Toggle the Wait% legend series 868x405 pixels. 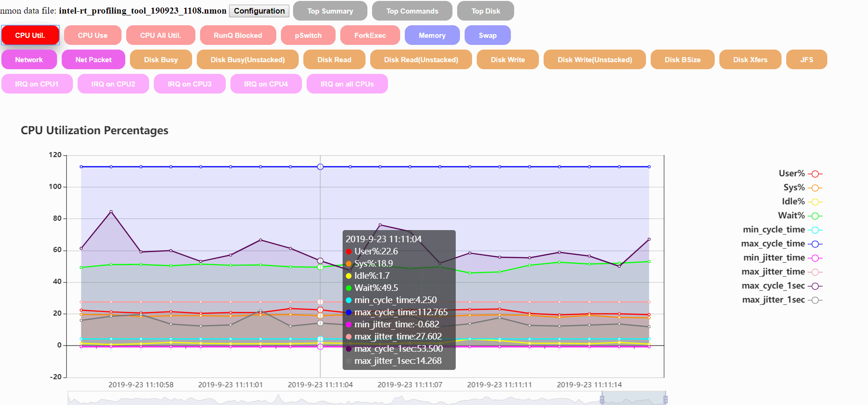[800, 216]
